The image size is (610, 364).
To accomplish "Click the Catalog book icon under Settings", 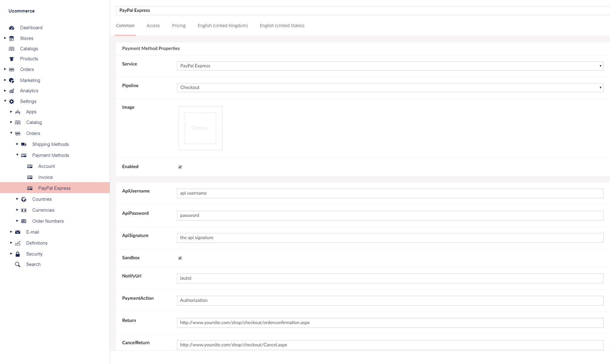I will [18, 122].
